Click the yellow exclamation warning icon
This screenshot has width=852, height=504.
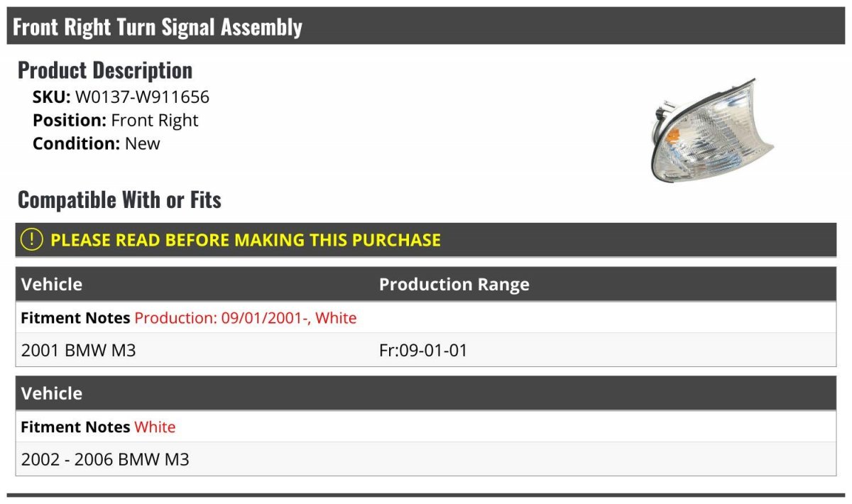click(32, 240)
